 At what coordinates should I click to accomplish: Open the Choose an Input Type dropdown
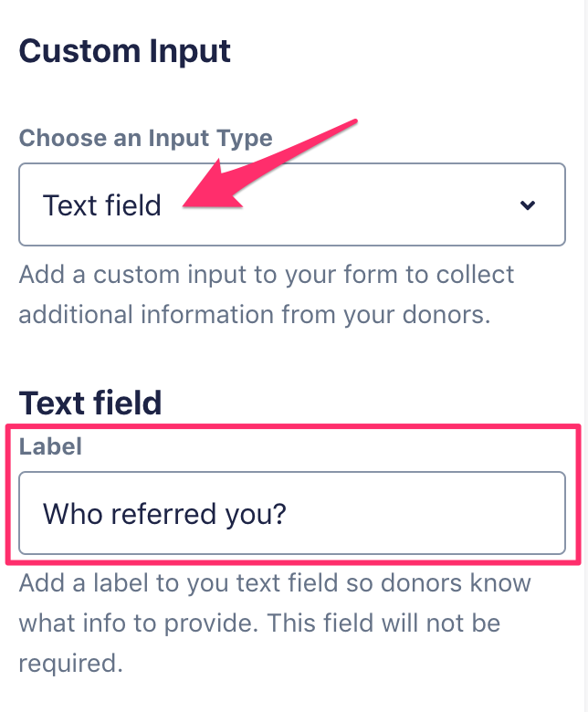292,204
